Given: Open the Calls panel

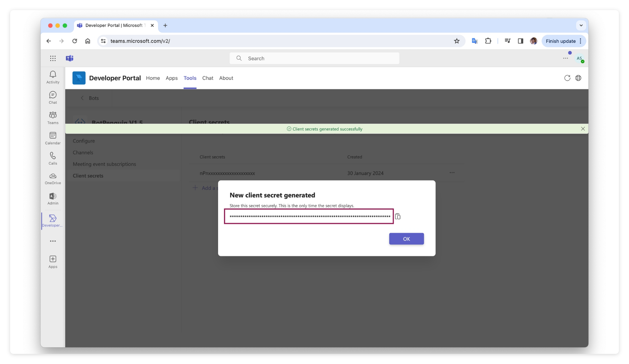Looking at the screenshot, I should click(53, 158).
